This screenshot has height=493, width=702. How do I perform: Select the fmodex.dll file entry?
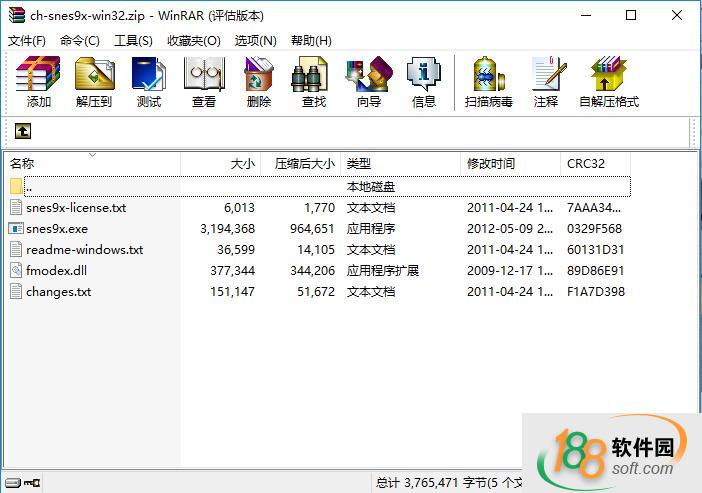click(x=57, y=271)
